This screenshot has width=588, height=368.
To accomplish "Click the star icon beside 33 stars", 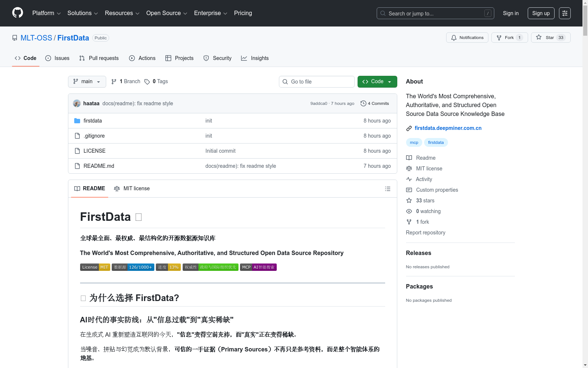I will click(x=409, y=201).
